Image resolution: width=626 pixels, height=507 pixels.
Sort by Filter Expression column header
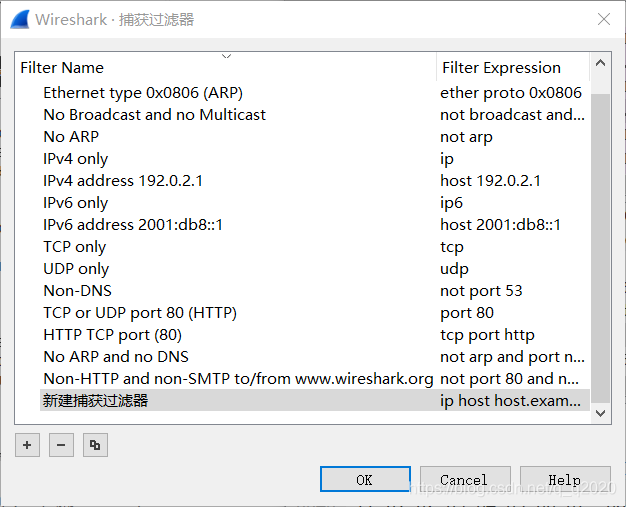pos(513,67)
